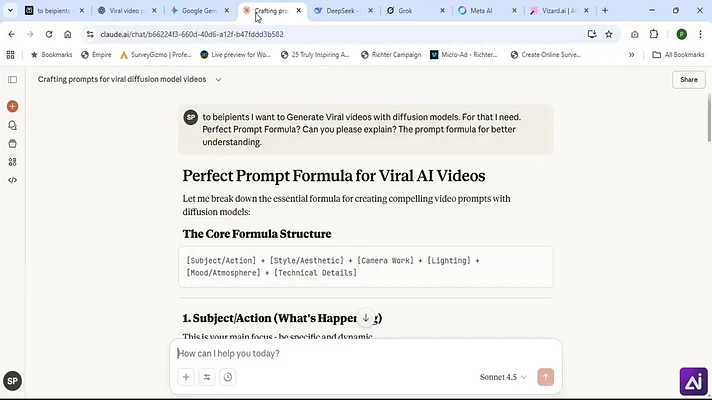Screen dimensions: 712x400
Task: Toggle the Claude sidebar panel icon
Action: coord(13,79)
